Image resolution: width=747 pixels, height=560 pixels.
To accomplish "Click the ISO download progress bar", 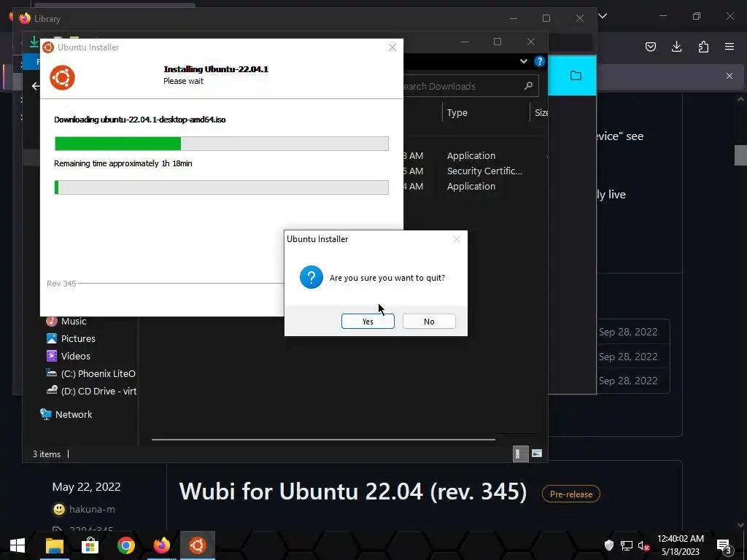I will [x=222, y=144].
